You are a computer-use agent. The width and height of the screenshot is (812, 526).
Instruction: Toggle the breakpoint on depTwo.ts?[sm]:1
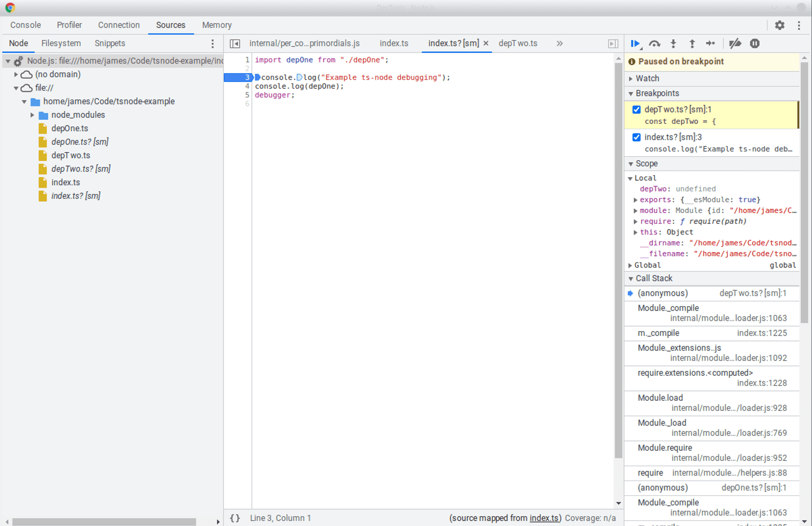(638, 109)
